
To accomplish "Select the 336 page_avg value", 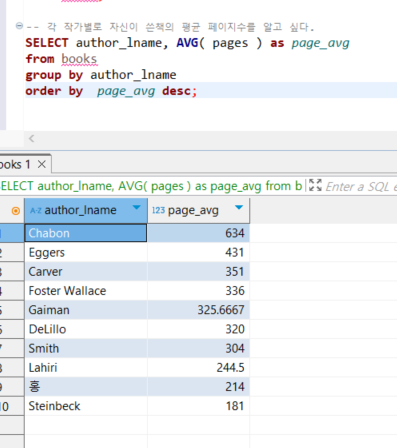I will [x=198, y=291].
